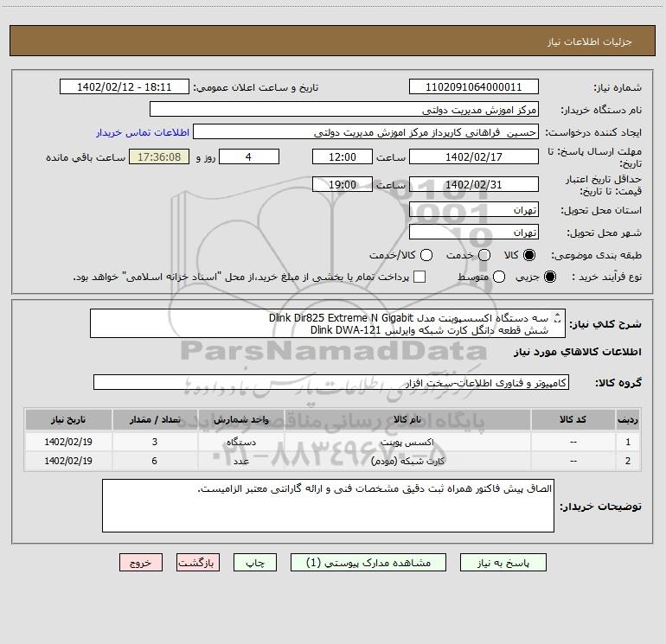Viewport: 666px width, 644px height.
Task: Click the countdown timer 17:36:08 field
Action: (x=159, y=156)
